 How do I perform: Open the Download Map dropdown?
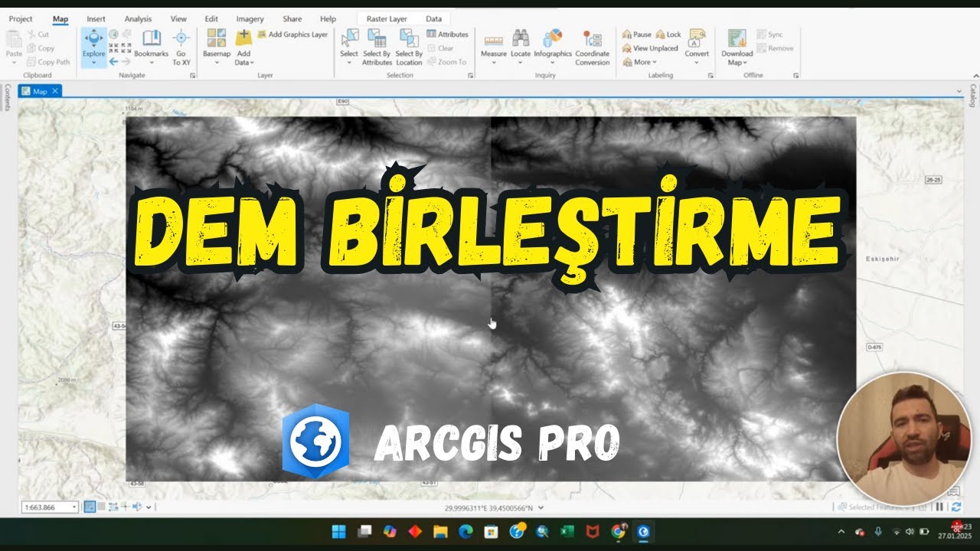pyautogui.click(x=737, y=46)
